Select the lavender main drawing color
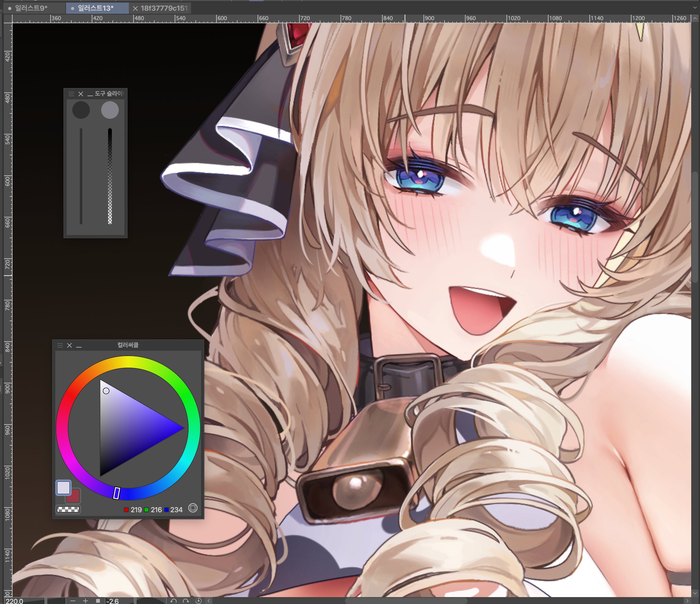This screenshot has width=700, height=604. pyautogui.click(x=63, y=487)
